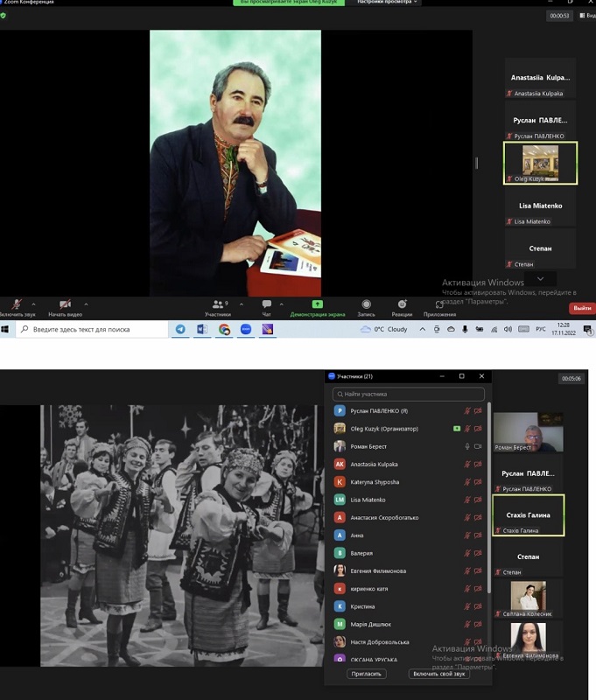The image size is (596, 700).
Task: Type in the Найти участника search field
Action: pyautogui.click(x=408, y=395)
